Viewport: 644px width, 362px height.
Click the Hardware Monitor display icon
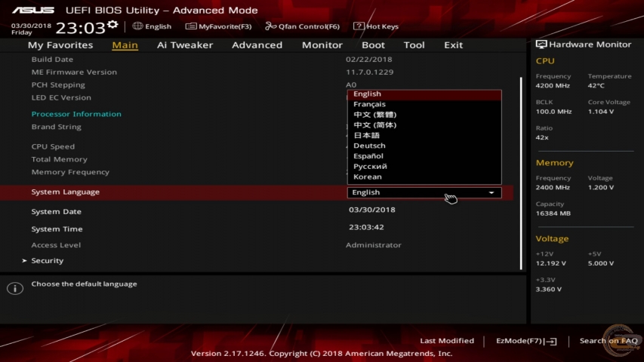pos(541,44)
